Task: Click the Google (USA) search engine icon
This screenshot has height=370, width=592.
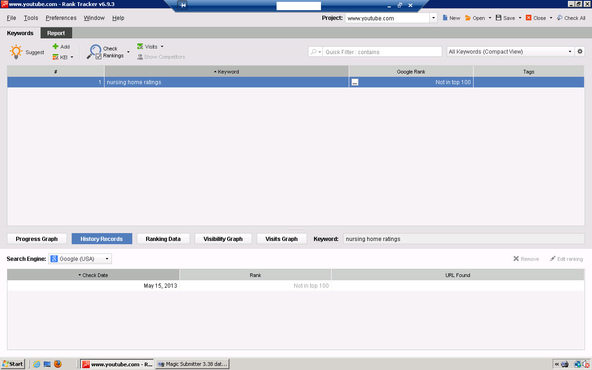Action: click(54, 259)
